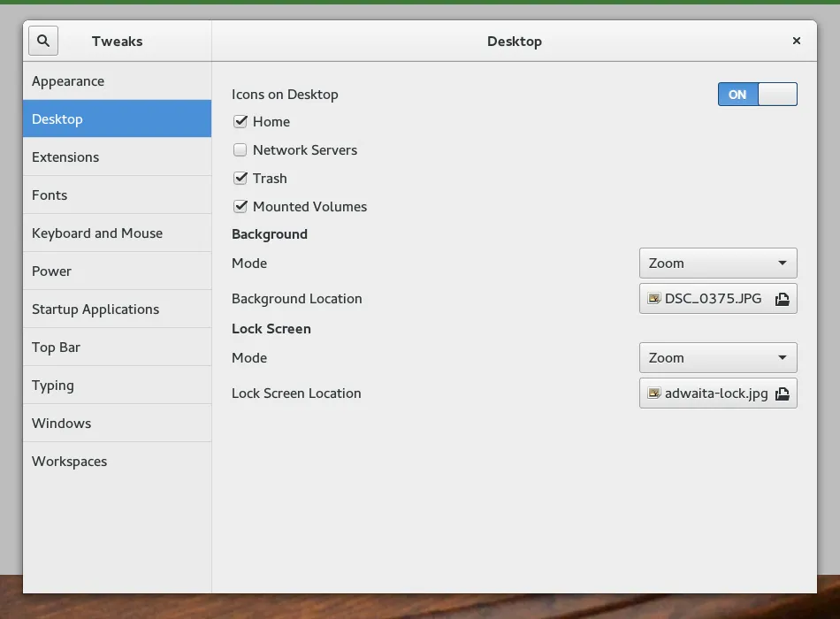Click the file-open icon beside adwaita-lock.jpg

point(783,394)
